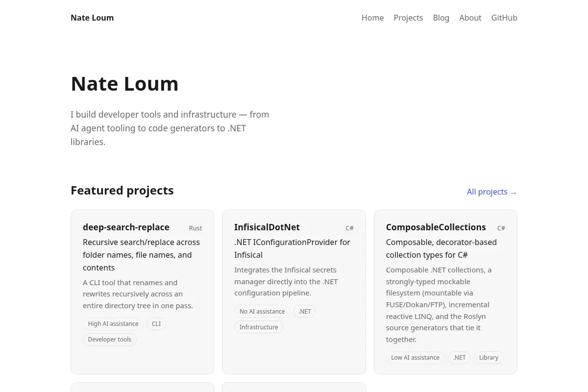Viewport: 588px width, 392px height.
Task: Click the 'I build developer tools' intro paragraph
Action: (170, 128)
